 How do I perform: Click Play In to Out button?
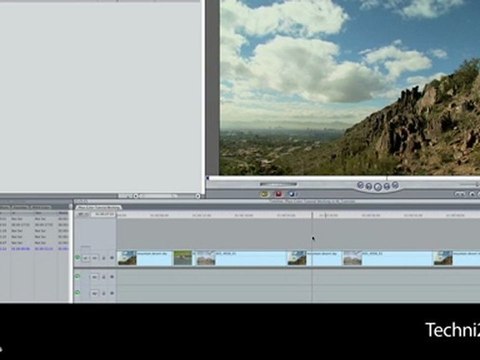click(369, 186)
